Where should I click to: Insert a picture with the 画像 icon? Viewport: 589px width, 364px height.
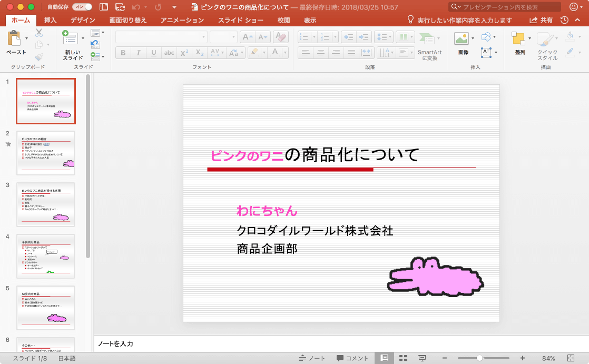pyautogui.click(x=462, y=38)
